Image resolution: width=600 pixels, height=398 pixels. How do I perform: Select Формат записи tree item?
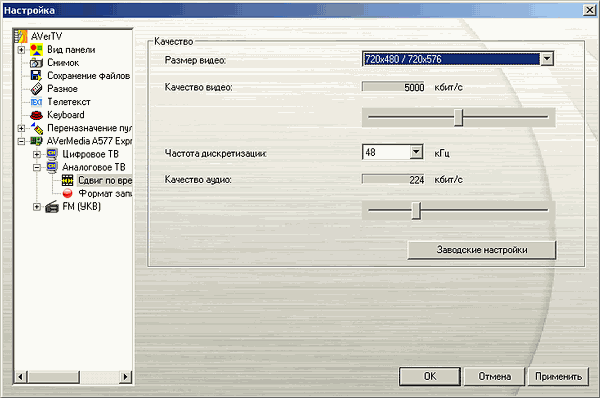(x=105, y=193)
